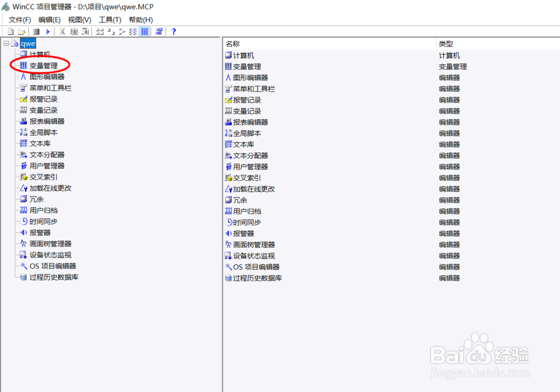Viewport: 560px width, 392px height.
Task: Click 变量管理 row in right list
Action: [392, 67]
